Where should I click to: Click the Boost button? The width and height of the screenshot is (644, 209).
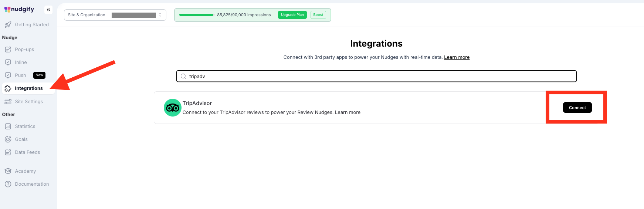pyautogui.click(x=318, y=15)
